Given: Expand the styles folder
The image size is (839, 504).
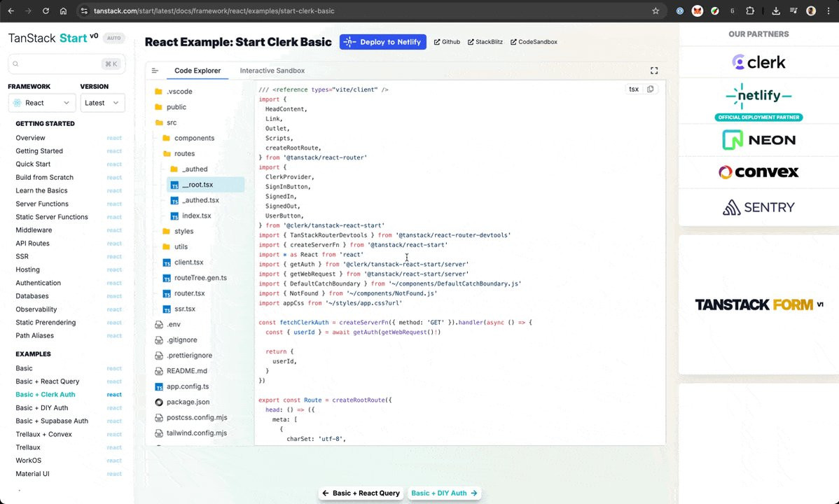Looking at the screenshot, I should pyautogui.click(x=178, y=231).
